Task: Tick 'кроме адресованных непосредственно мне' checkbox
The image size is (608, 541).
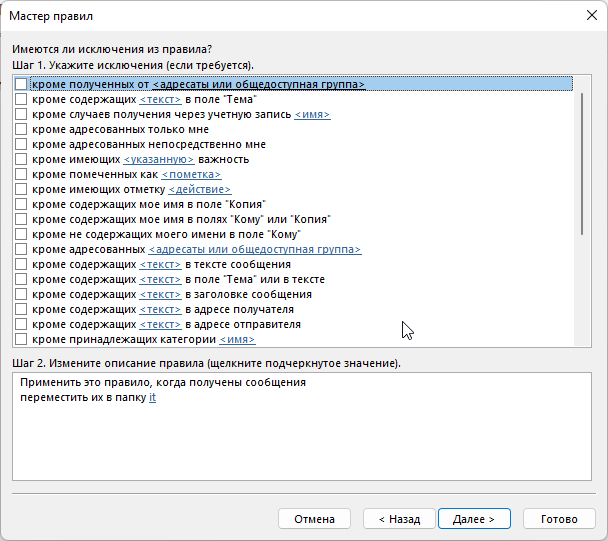Action: pos(21,144)
